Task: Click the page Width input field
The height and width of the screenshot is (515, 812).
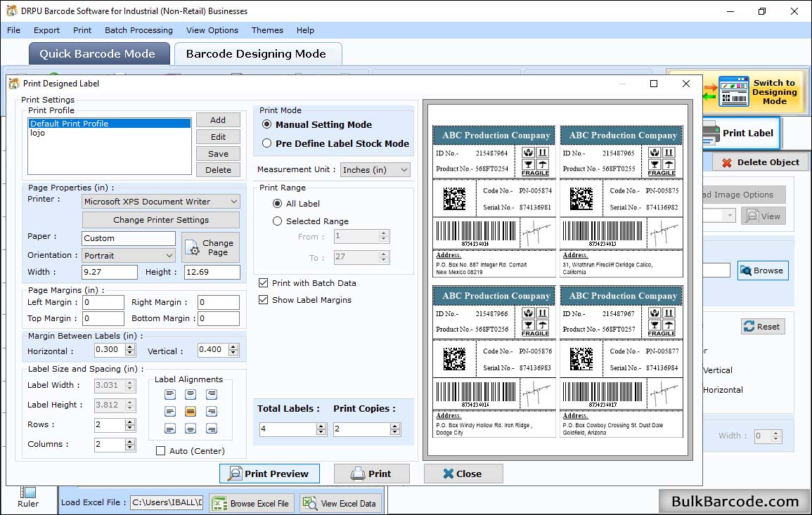Action: pyautogui.click(x=110, y=272)
